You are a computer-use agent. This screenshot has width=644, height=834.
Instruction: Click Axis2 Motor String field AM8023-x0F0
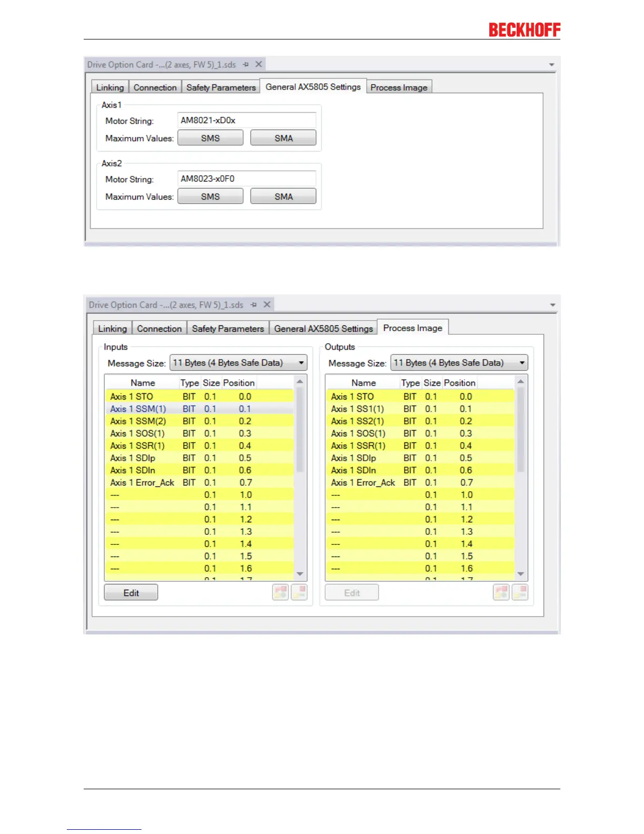[247, 179]
